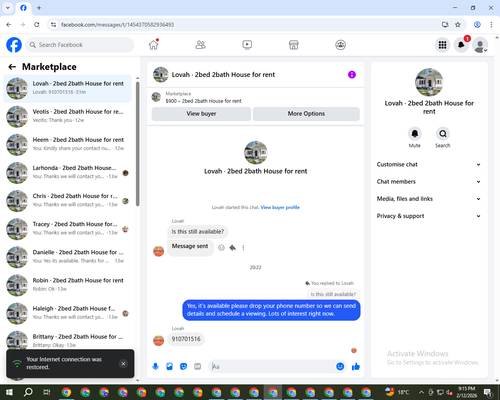
Task: Open the Chris conversation
Action: [67, 201]
